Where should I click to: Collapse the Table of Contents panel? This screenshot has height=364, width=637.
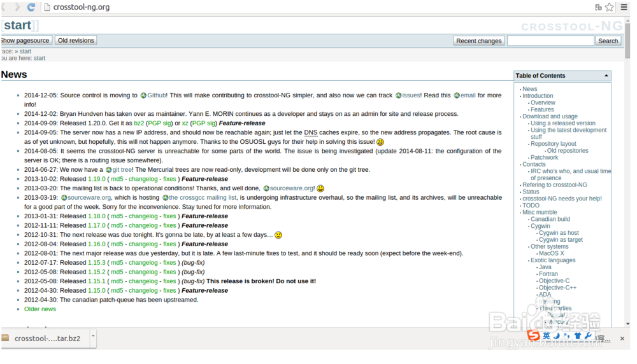pyautogui.click(x=606, y=76)
